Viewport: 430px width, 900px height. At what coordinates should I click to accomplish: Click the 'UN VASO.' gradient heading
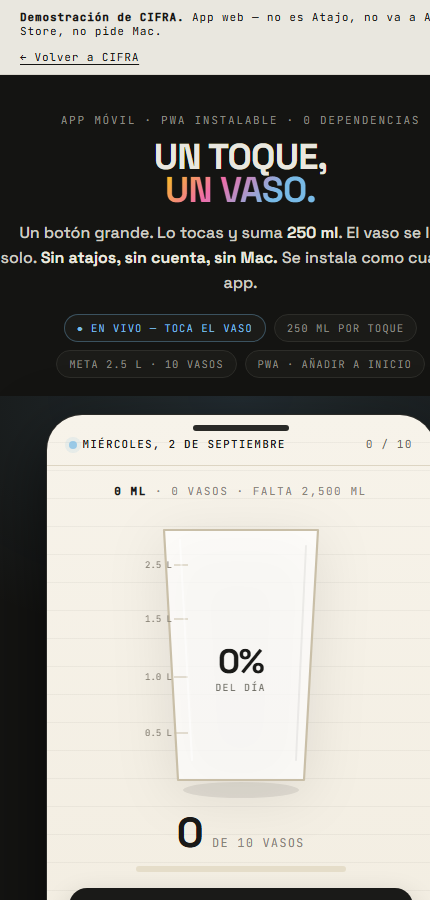pyautogui.click(x=241, y=190)
